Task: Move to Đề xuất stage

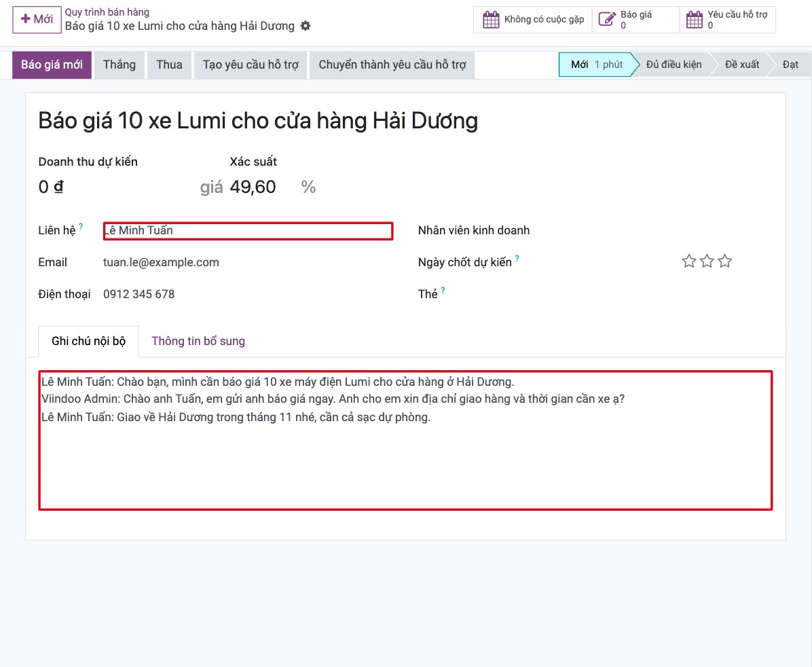Action: coord(741,65)
